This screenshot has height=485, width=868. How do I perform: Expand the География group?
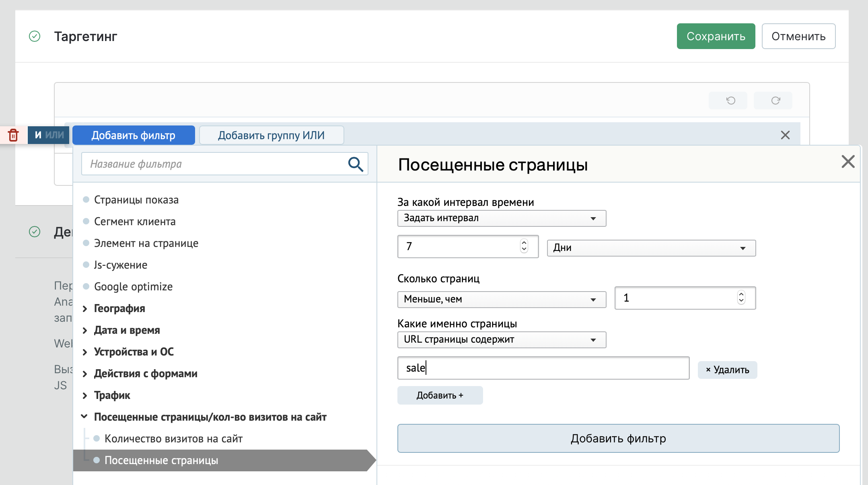tap(119, 308)
